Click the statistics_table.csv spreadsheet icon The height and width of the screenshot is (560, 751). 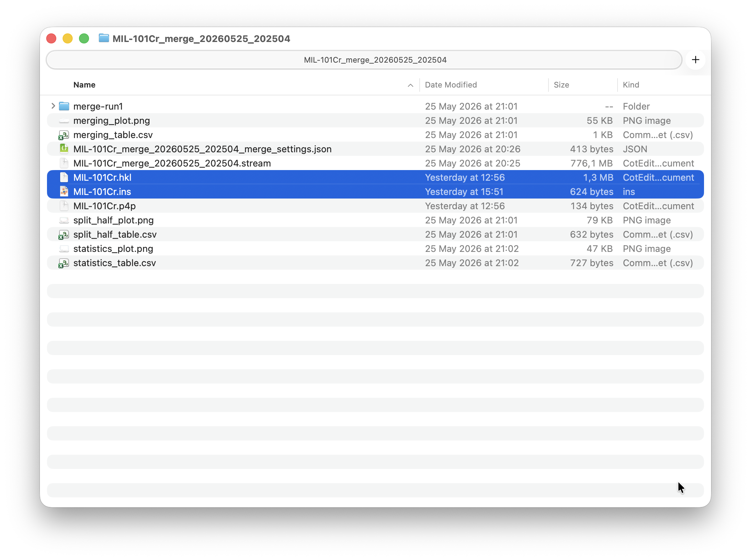point(64,263)
